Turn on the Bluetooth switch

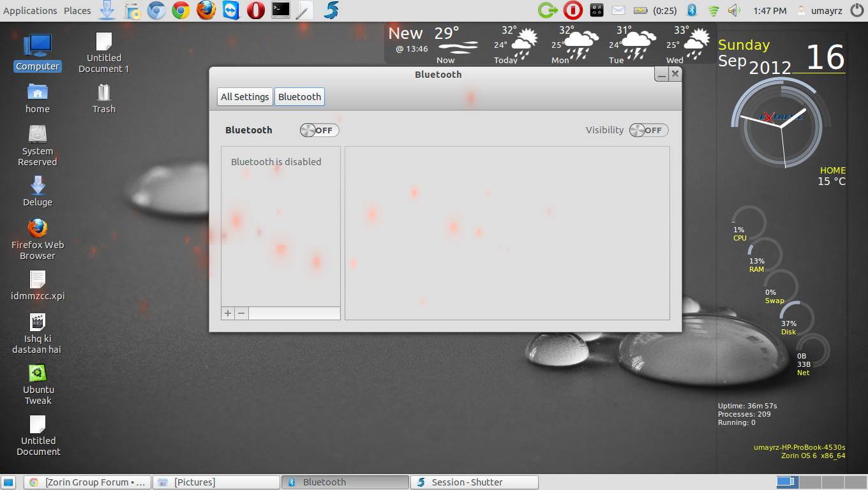[319, 130]
